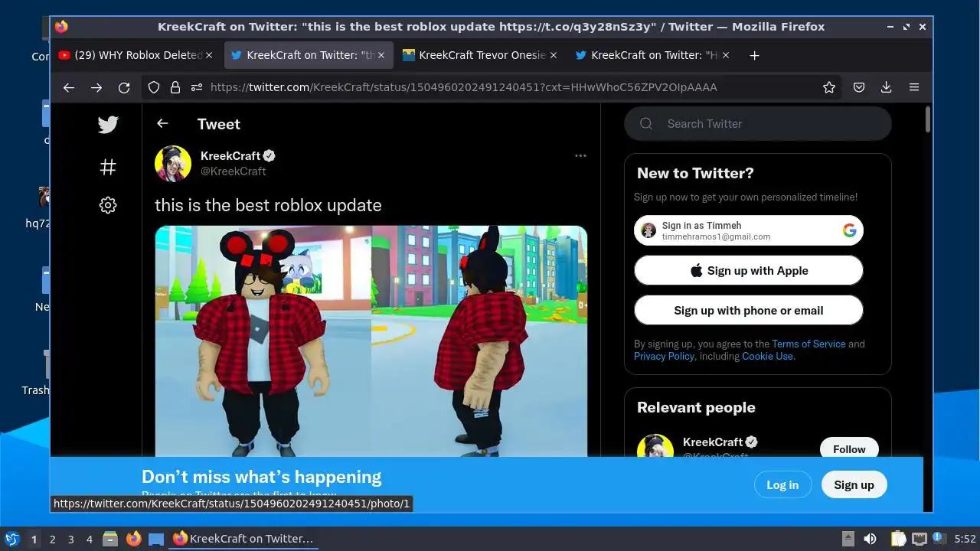The height and width of the screenshot is (551, 980).
Task: Click KreekCraft's avatar on the tweet
Action: pyautogui.click(x=173, y=164)
